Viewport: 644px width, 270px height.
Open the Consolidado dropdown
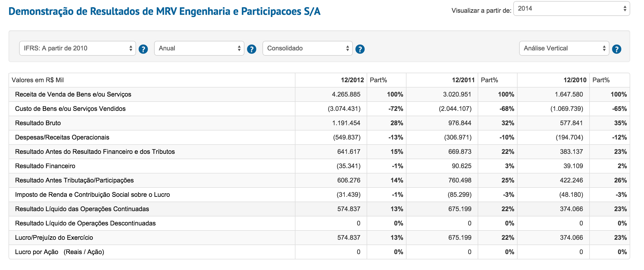click(x=308, y=48)
